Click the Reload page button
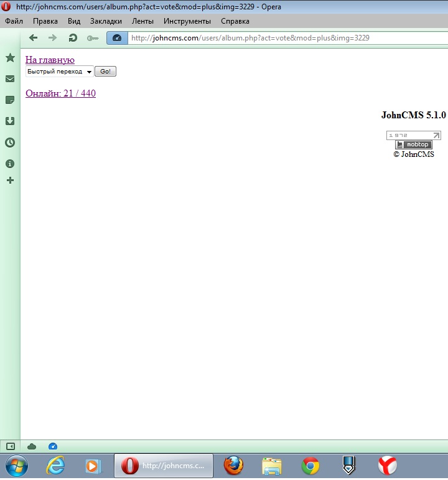Screen dimensions: 448x480 click(x=73, y=38)
